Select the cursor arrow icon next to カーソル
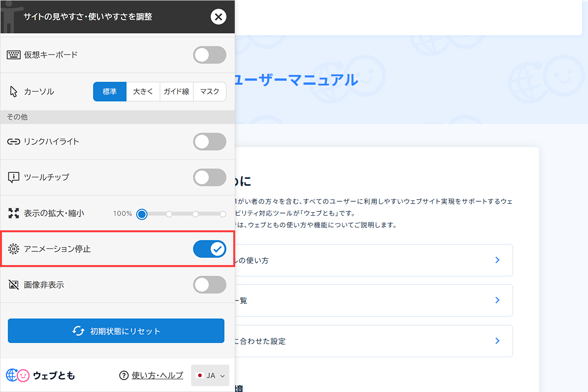 (12, 91)
